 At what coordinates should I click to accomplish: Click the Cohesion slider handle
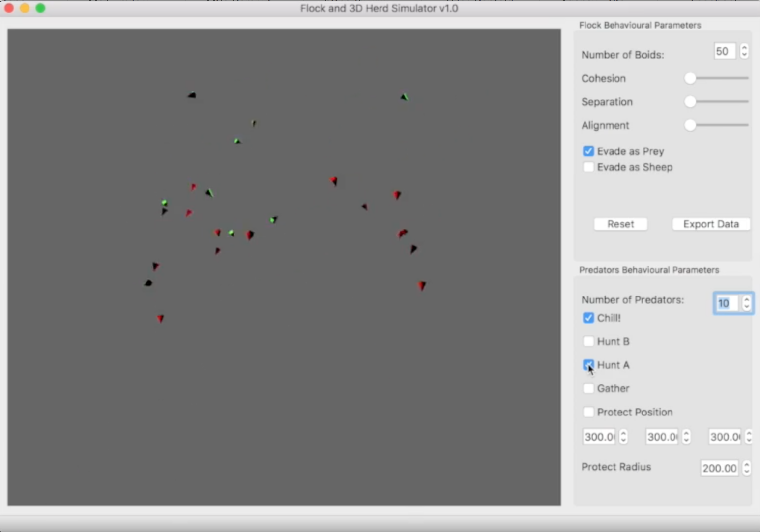tap(690, 78)
